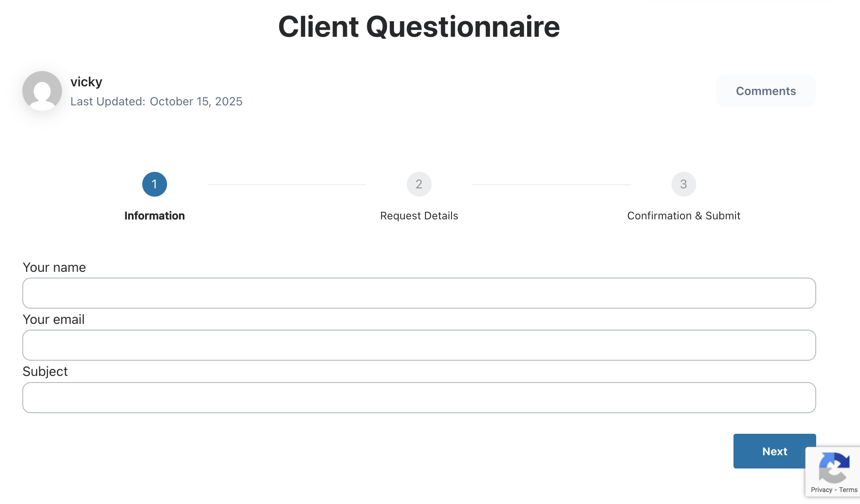Go to Confirmation & Submit step label
The image size is (860, 504).
tap(683, 216)
